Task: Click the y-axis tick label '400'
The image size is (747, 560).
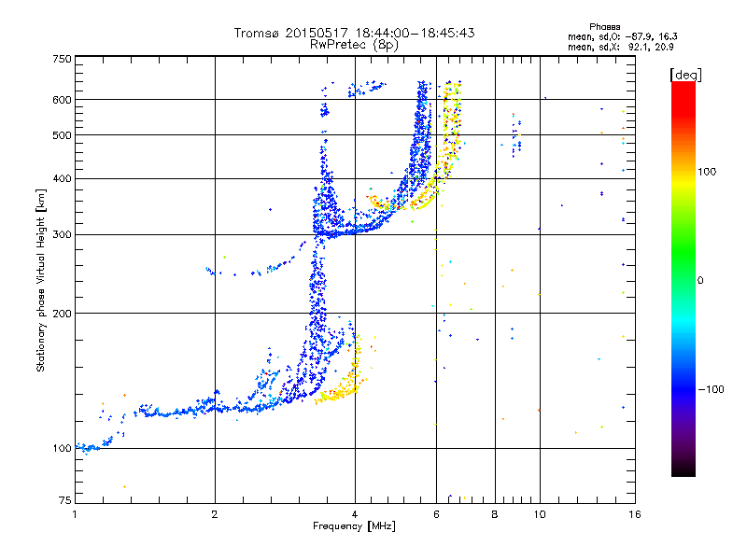Action: point(62,179)
